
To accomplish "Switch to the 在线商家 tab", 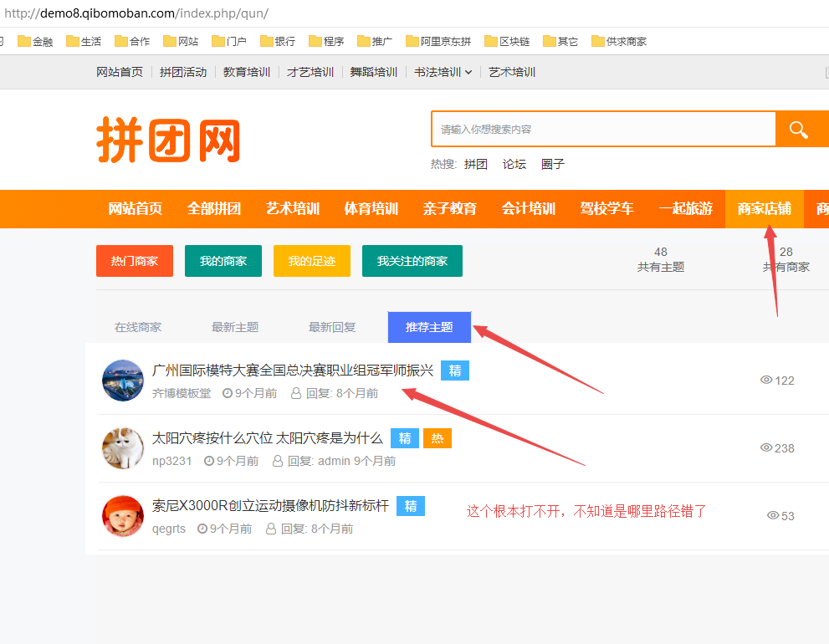I will click(138, 327).
